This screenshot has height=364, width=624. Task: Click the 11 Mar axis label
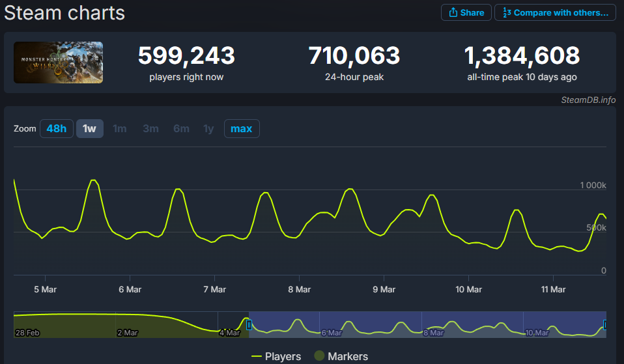pyautogui.click(x=553, y=289)
